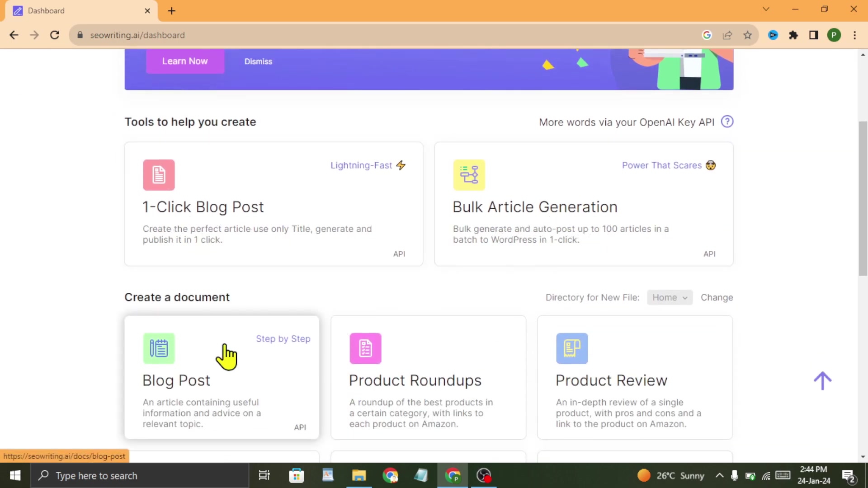Click the microphone icon in system tray
This screenshot has width=868, height=488.
(735, 475)
